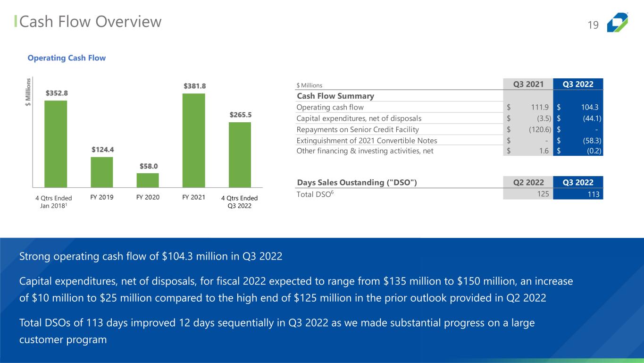Viewport: 644px width, 363px height.
Task: Select the Operating cash flow row label
Action: [x=330, y=107]
